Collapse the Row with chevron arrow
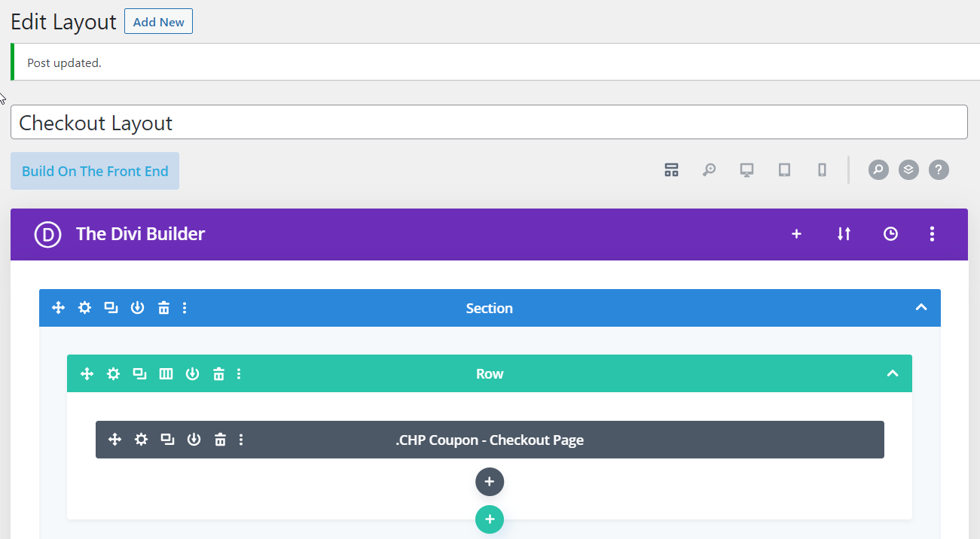 pos(893,373)
